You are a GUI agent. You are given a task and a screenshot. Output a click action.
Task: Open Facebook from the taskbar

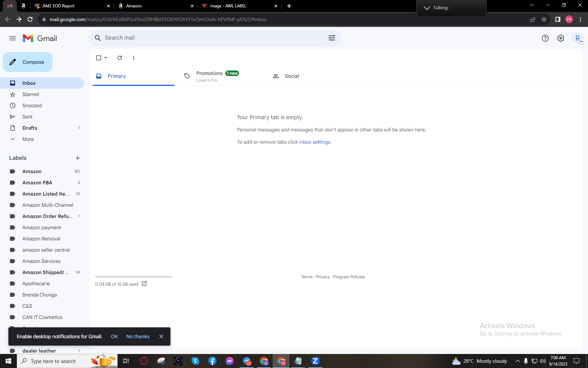[212, 361]
